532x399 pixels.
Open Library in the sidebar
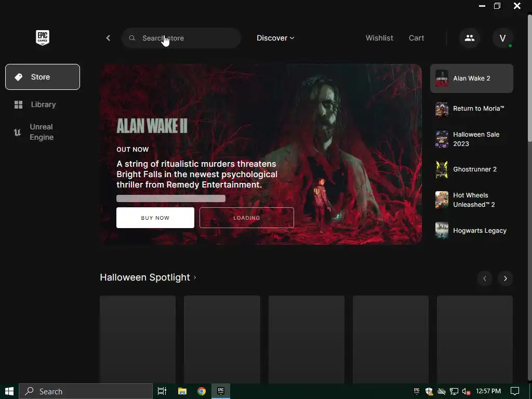click(x=43, y=104)
